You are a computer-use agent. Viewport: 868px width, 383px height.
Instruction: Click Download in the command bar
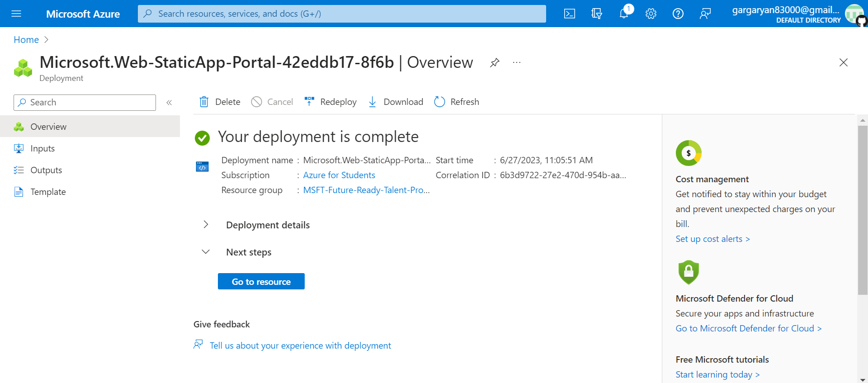(x=396, y=102)
